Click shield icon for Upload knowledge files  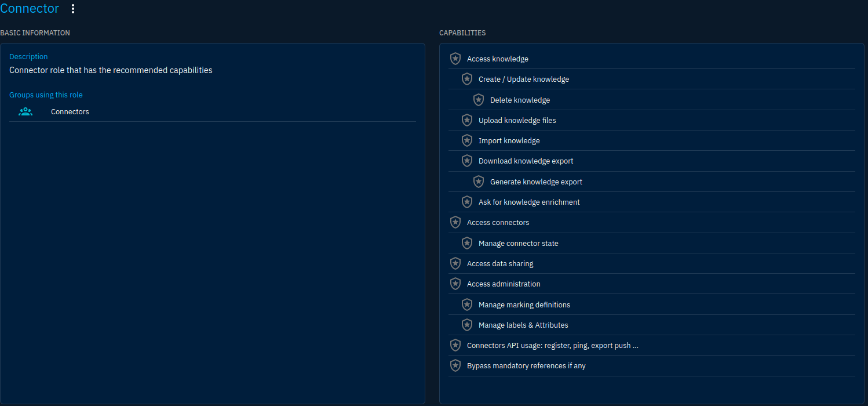pyautogui.click(x=467, y=120)
